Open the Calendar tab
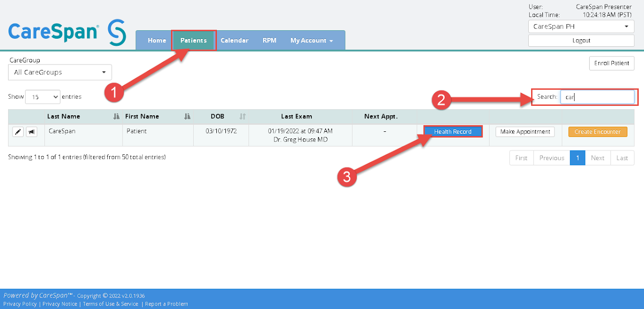 234,40
